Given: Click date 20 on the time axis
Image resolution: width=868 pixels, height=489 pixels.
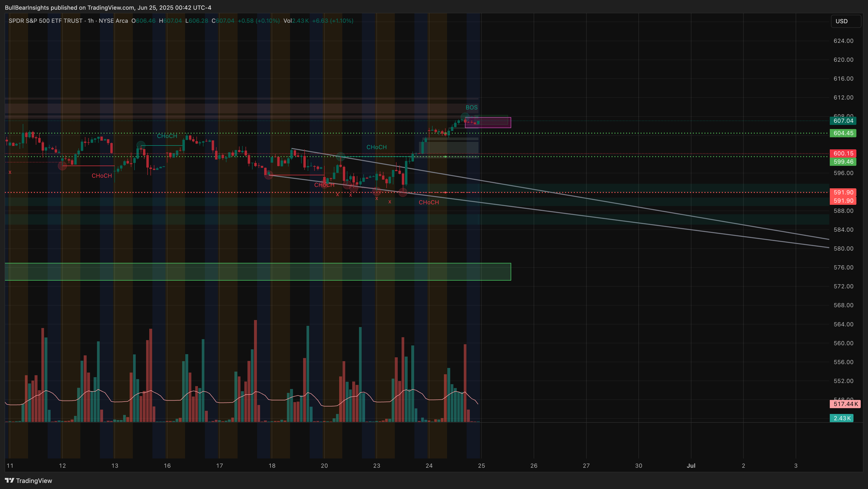Looking at the screenshot, I should coord(324,466).
